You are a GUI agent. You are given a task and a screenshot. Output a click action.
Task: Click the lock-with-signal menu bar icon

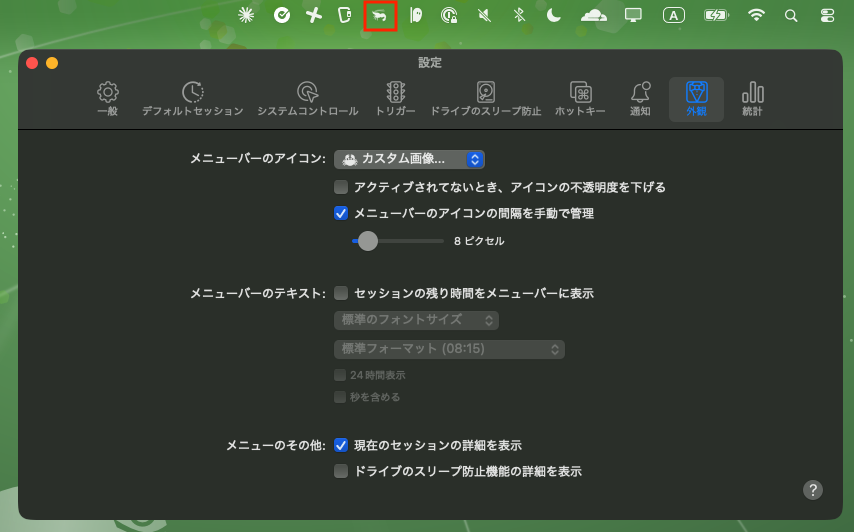(x=449, y=15)
